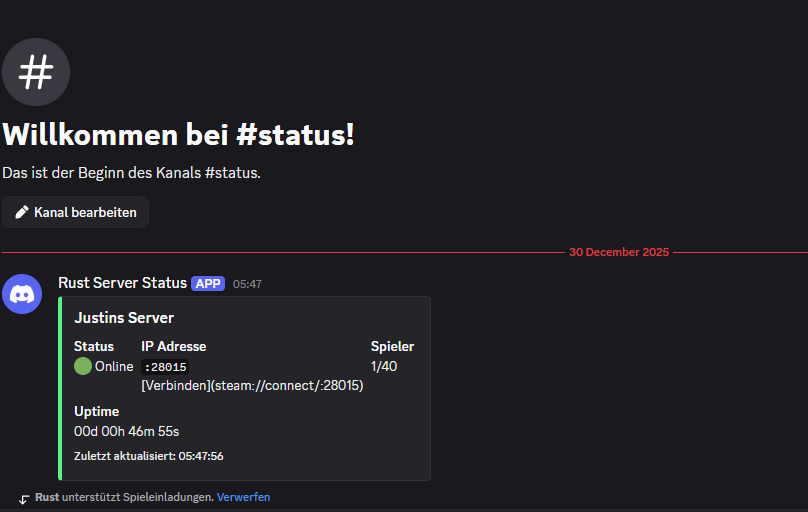The width and height of the screenshot is (808, 512).
Task: Select the :28015 IP address code block
Action: pyautogui.click(x=165, y=367)
